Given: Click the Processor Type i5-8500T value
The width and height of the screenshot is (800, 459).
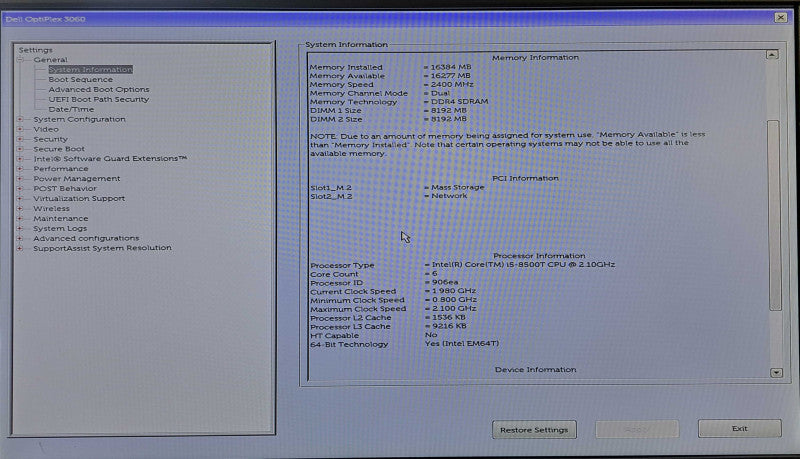Looking at the screenshot, I should pyautogui.click(x=520, y=265).
